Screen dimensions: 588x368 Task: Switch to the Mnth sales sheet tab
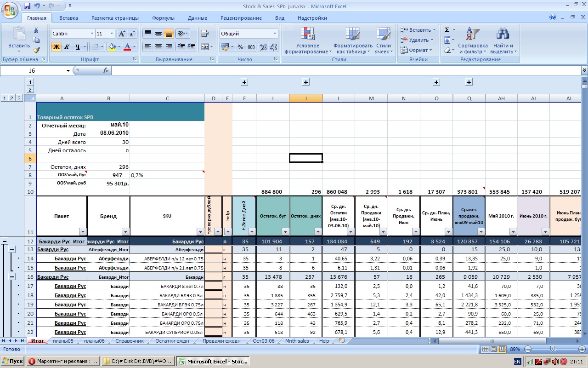[297, 341]
